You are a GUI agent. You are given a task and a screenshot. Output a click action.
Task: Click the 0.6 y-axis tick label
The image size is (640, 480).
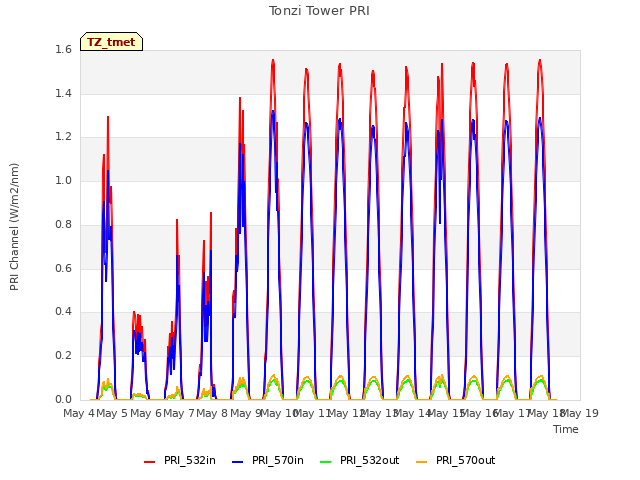[x=63, y=269]
